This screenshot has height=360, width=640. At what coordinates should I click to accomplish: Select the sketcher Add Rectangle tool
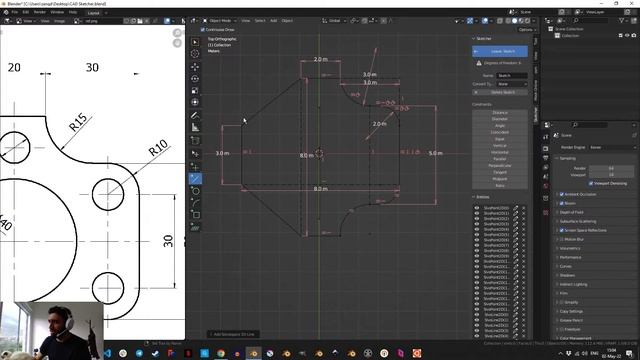click(x=195, y=215)
